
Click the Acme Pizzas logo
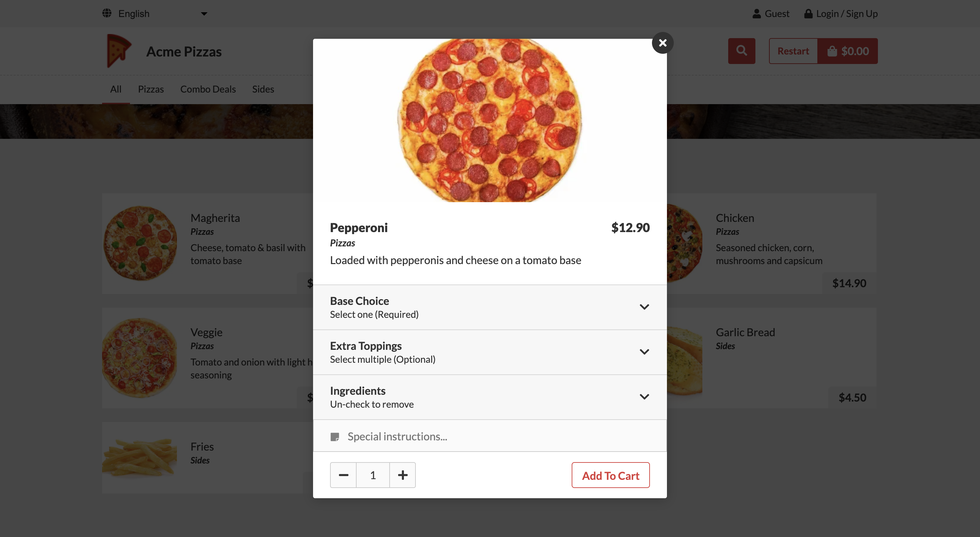[x=119, y=51]
